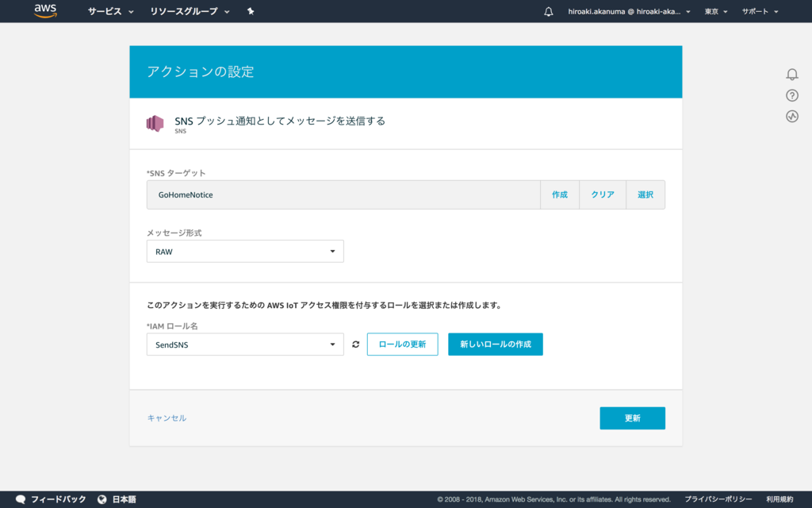Open the 東京 region selector
Viewport: 812px width, 508px height.
pyautogui.click(x=714, y=11)
